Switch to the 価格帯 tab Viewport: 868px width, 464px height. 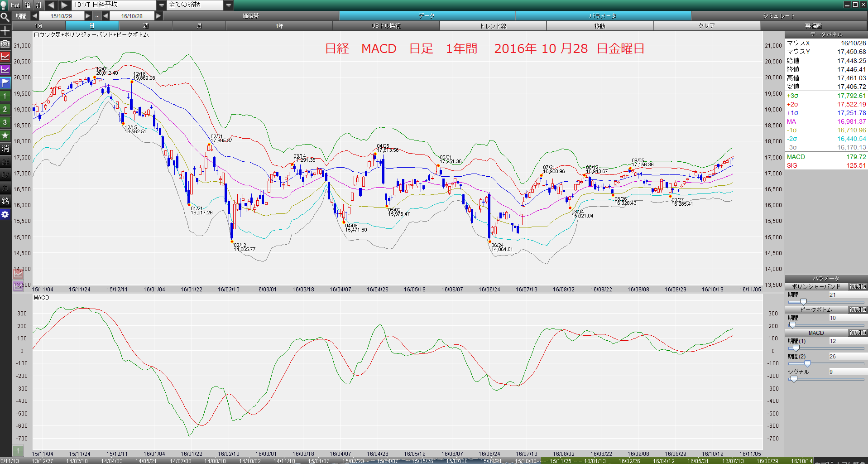point(251,16)
